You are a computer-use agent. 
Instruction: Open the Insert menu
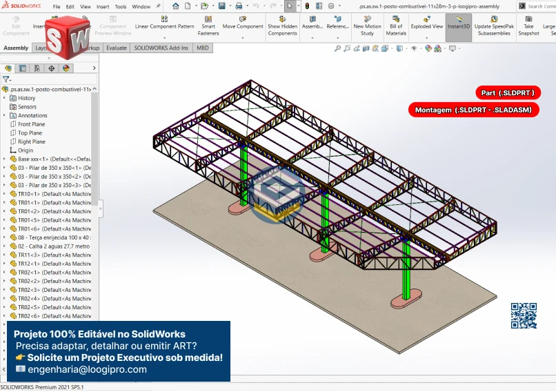[103, 6]
